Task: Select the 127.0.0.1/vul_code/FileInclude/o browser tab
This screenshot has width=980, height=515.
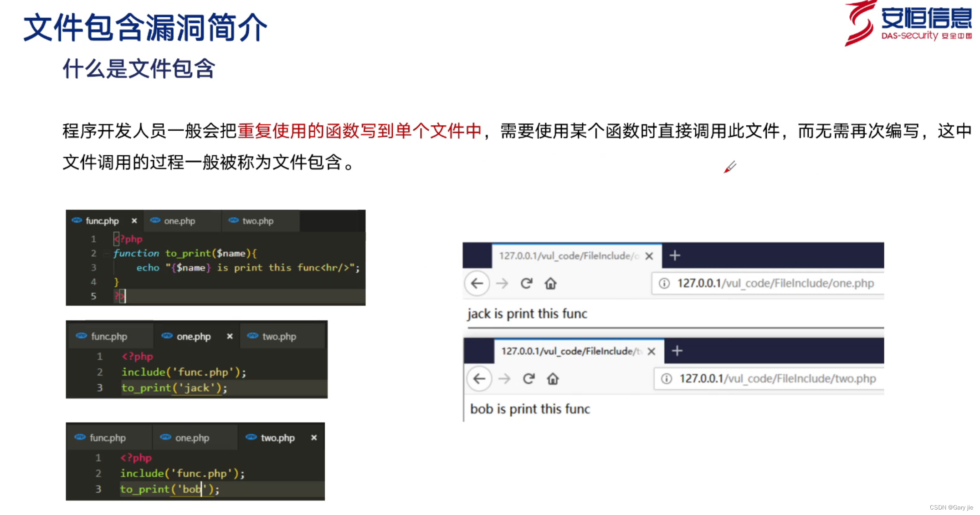Action: click(x=577, y=255)
